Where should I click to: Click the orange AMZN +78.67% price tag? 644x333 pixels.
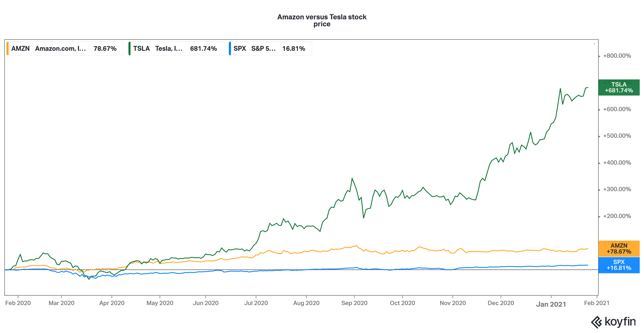point(619,249)
